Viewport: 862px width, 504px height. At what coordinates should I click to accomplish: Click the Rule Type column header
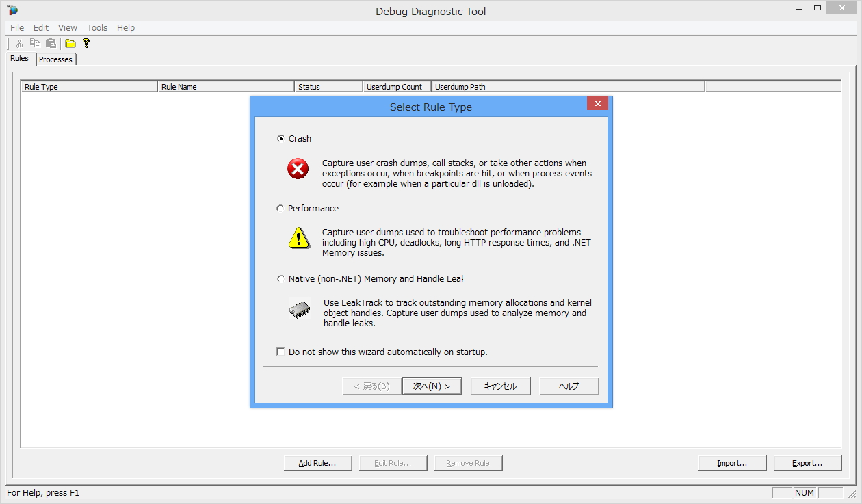point(90,86)
